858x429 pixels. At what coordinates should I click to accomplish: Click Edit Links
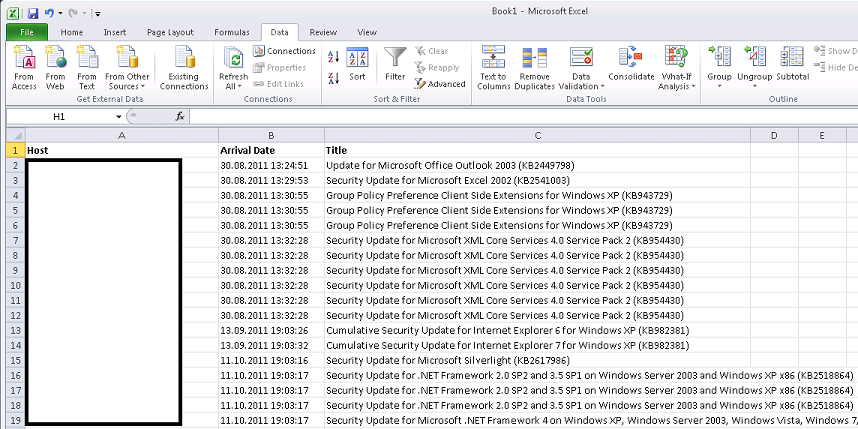[x=278, y=84]
